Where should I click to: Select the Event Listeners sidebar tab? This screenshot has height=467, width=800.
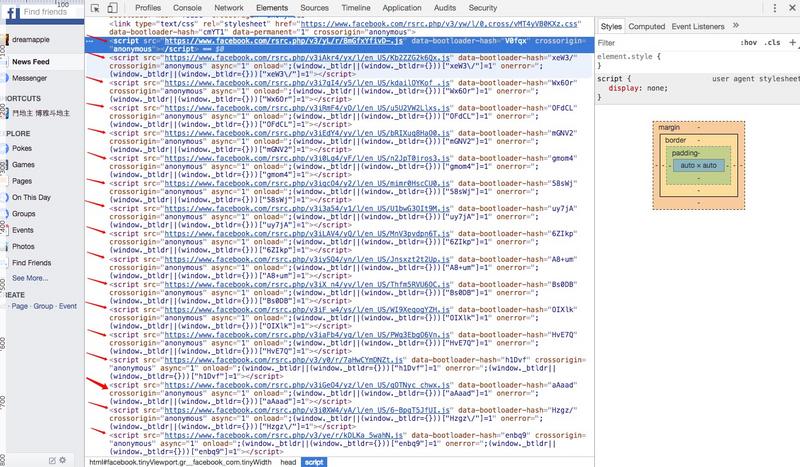tap(697, 26)
